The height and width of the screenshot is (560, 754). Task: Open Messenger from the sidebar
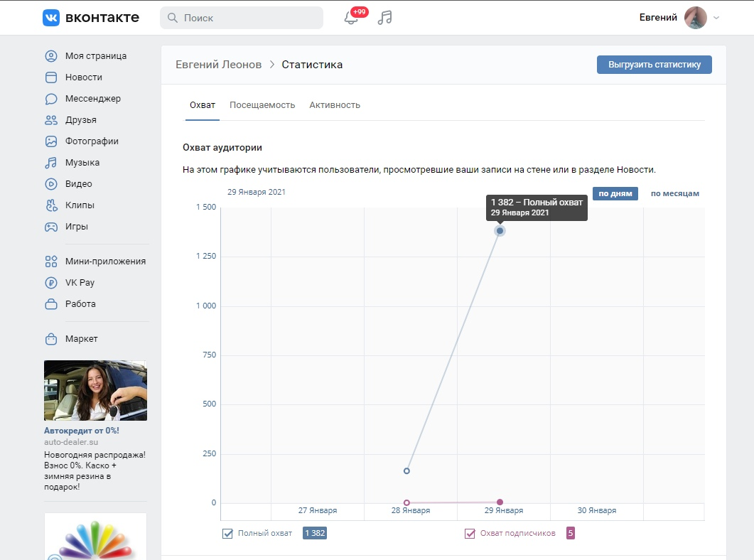click(92, 99)
